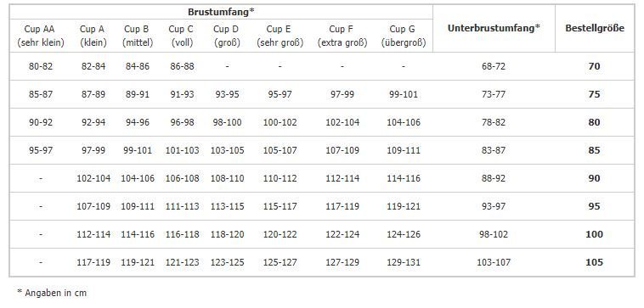Click the Angaben in cm footnote
This screenshot has width=644, height=308.
pyautogui.click(x=52, y=293)
